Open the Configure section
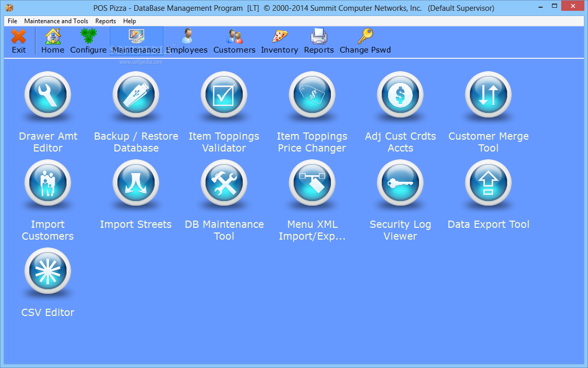Image resolution: width=588 pixels, height=368 pixels. click(89, 41)
